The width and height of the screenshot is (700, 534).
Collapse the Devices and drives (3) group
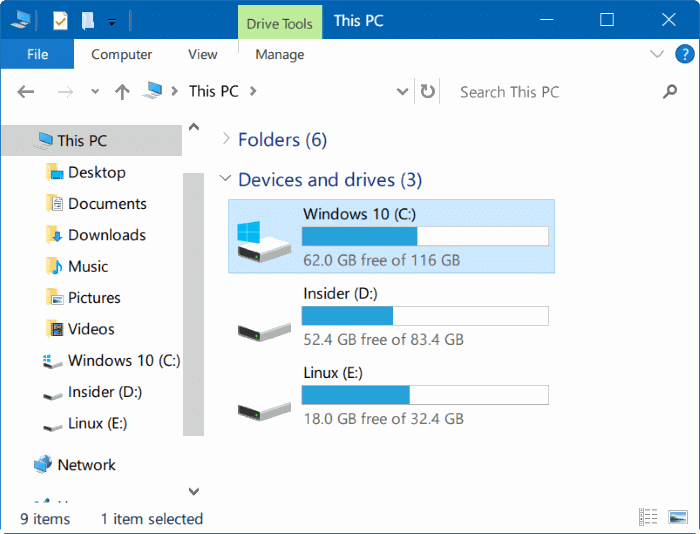225,179
